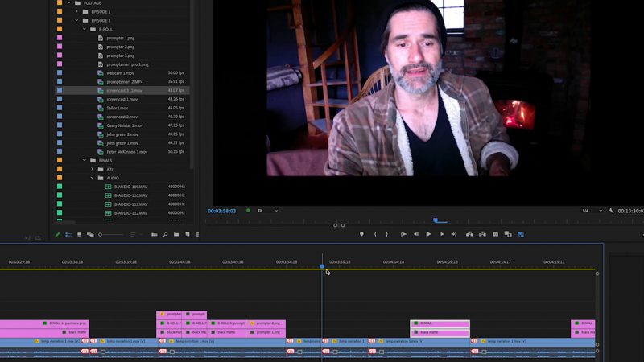644x362 pixels.
Task: Click B-ROLL in premiere pro timeline clip
Action: point(44,323)
